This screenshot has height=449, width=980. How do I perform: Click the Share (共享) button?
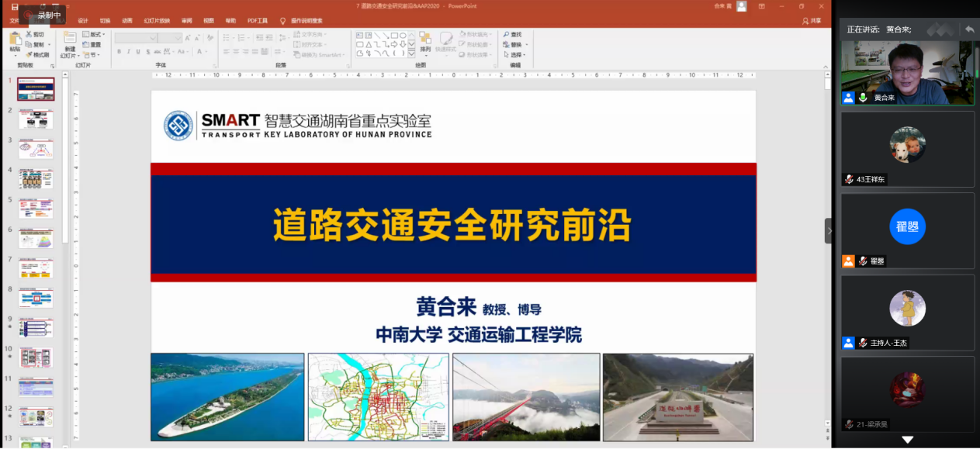point(812,21)
